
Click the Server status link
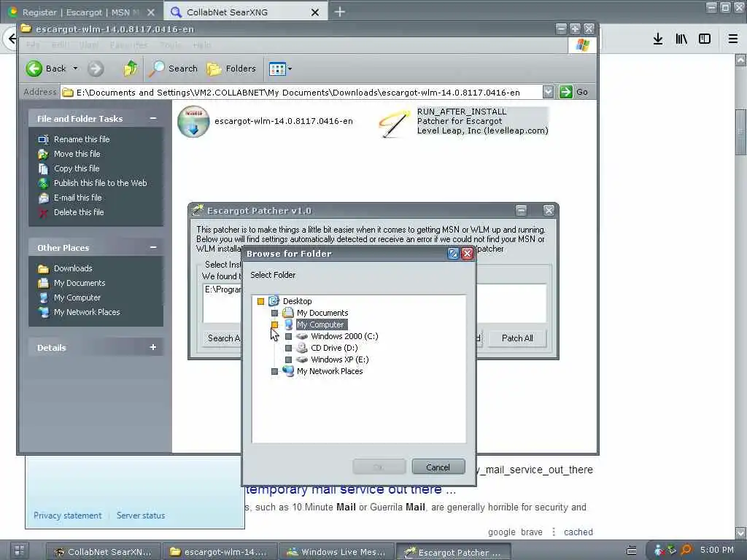(x=141, y=516)
